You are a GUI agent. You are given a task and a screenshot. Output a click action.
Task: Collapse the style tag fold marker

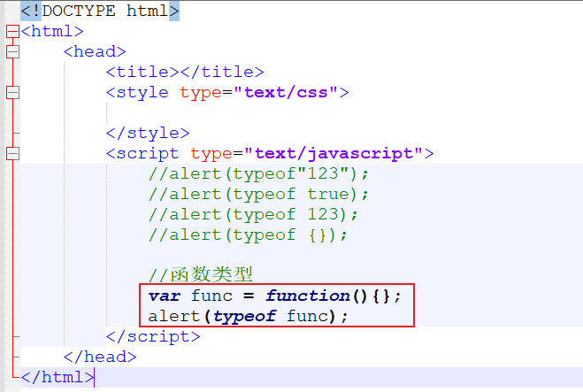click(12, 92)
